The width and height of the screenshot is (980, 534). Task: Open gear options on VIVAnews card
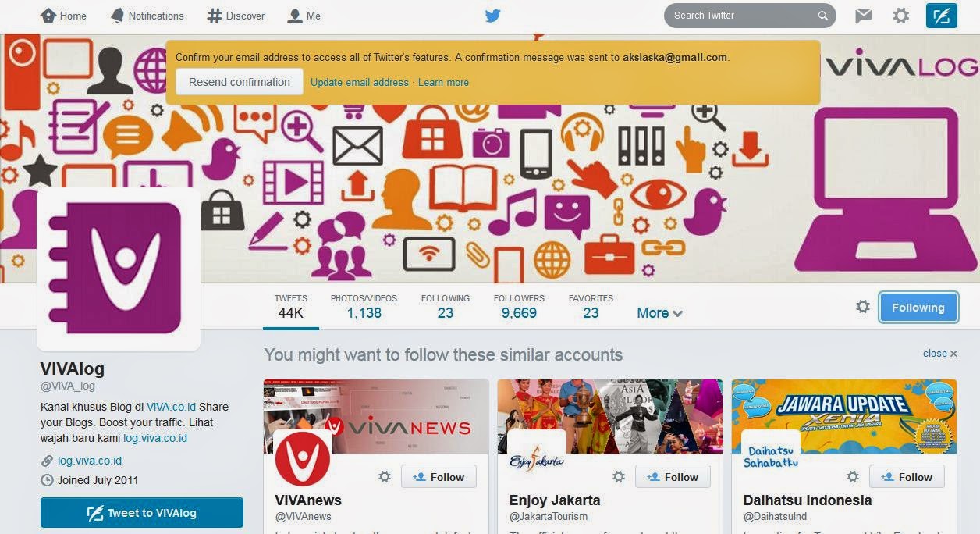(385, 476)
